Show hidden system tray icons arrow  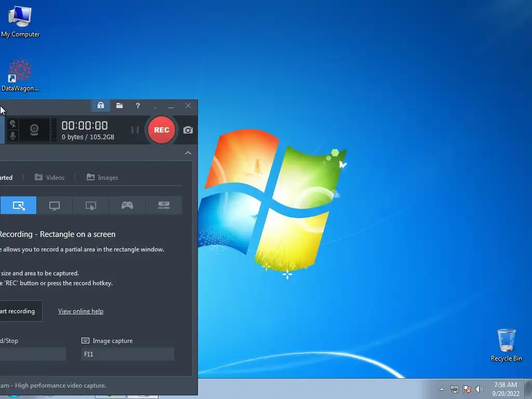pyautogui.click(x=442, y=389)
